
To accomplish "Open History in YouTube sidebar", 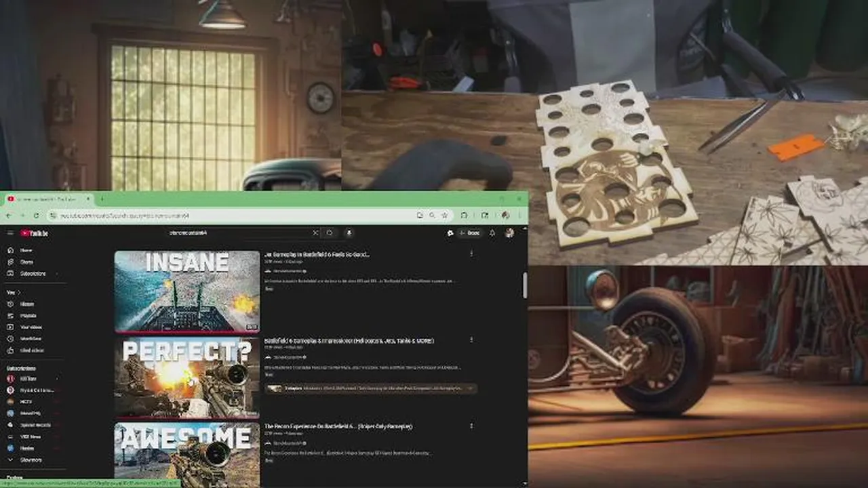I will [x=26, y=304].
